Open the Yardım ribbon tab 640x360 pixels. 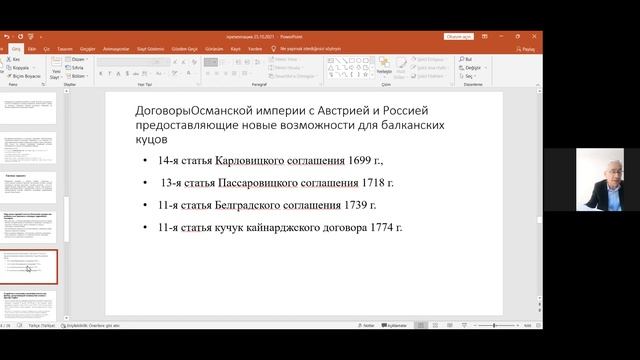(x=255, y=49)
